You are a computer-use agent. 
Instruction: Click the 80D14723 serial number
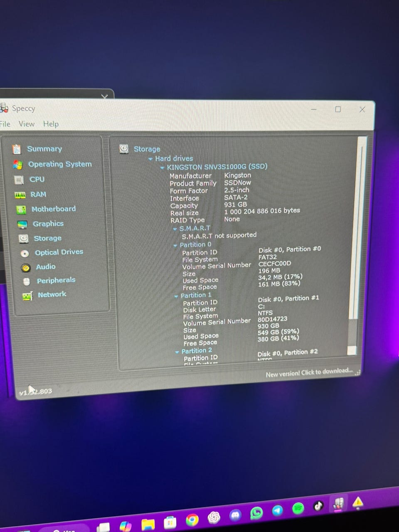tap(272, 319)
